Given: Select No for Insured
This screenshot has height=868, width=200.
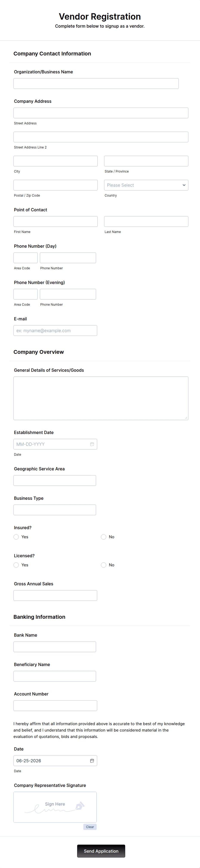Looking at the screenshot, I should coord(103,537).
